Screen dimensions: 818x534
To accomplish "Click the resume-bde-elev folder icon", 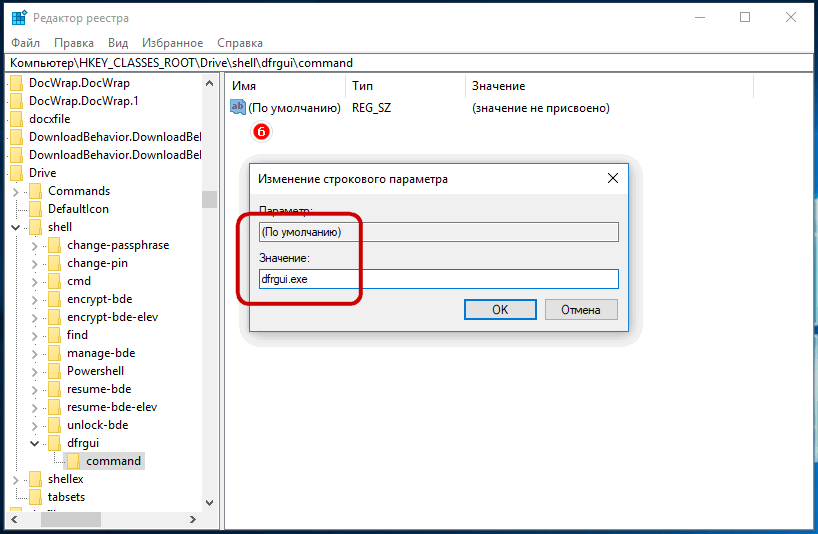I will pos(54,407).
